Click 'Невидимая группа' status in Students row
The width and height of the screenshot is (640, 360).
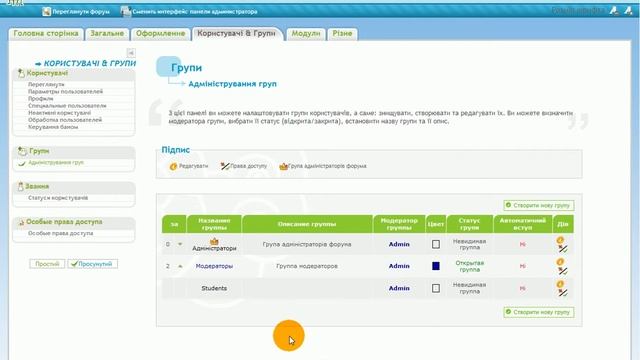coord(469,288)
